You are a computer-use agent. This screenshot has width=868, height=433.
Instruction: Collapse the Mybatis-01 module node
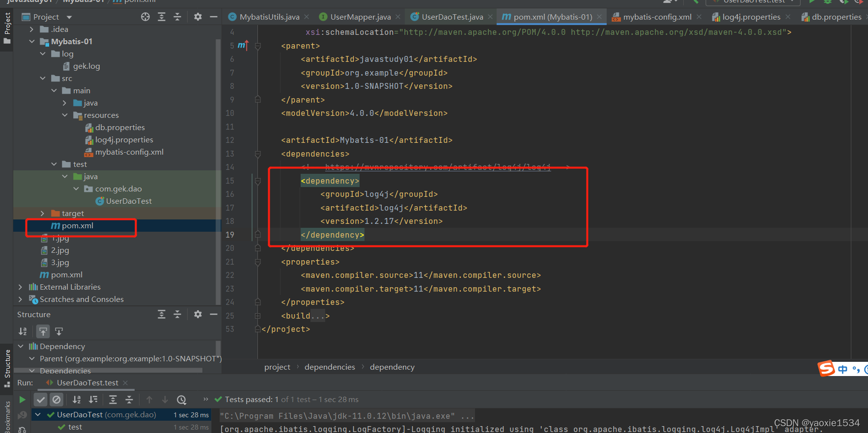coord(31,42)
